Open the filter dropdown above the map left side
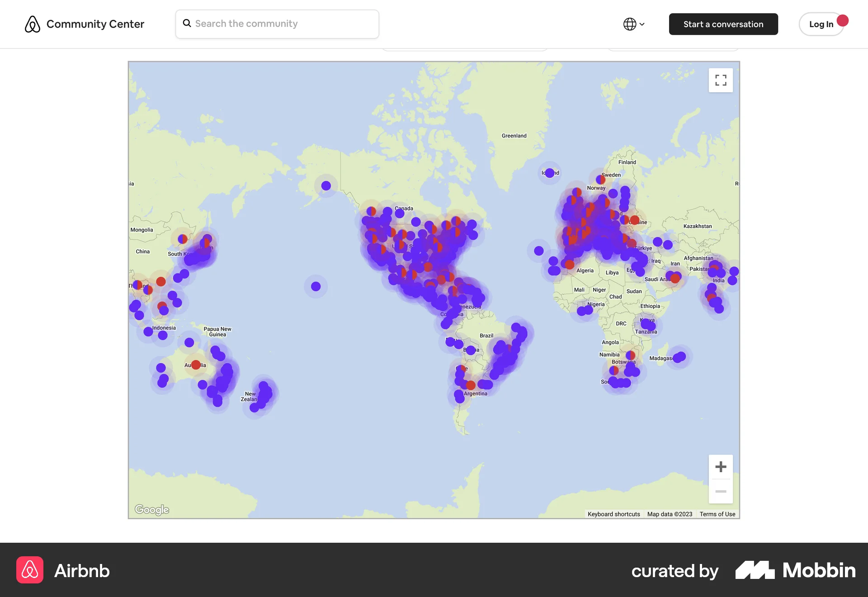 (465, 44)
